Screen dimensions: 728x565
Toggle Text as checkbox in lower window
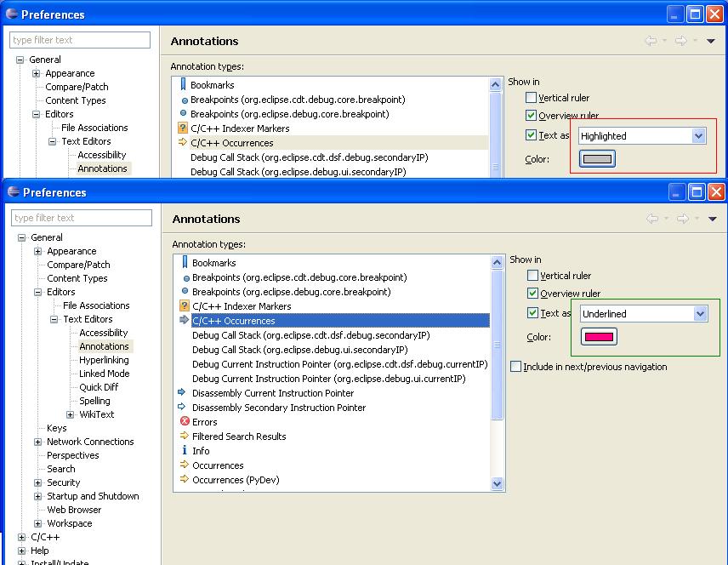coord(532,312)
